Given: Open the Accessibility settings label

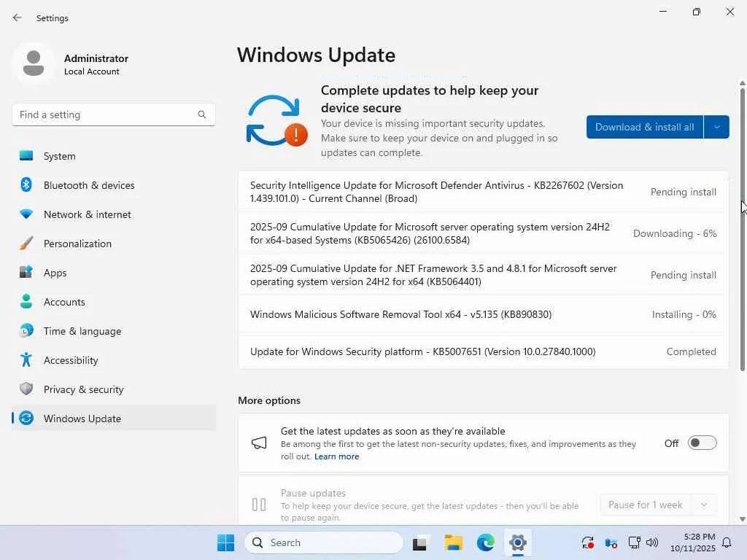Looking at the screenshot, I should click(71, 360).
